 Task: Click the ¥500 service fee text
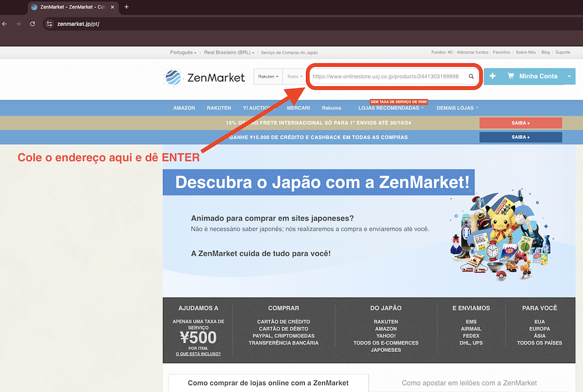pos(198,337)
